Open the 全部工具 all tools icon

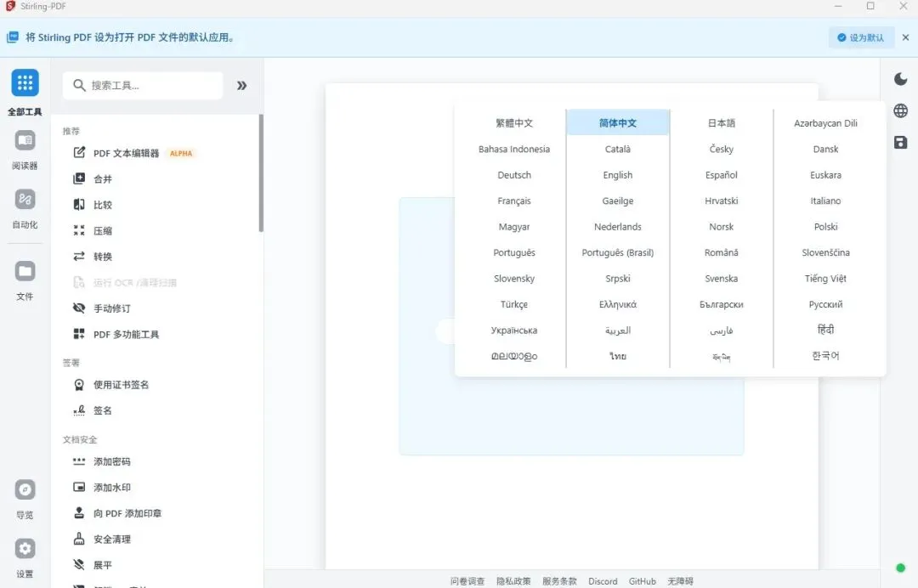[x=25, y=83]
